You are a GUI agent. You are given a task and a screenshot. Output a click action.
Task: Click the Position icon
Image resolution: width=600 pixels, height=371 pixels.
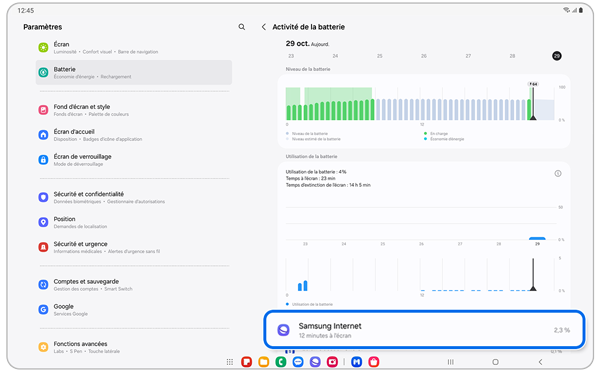coord(43,222)
